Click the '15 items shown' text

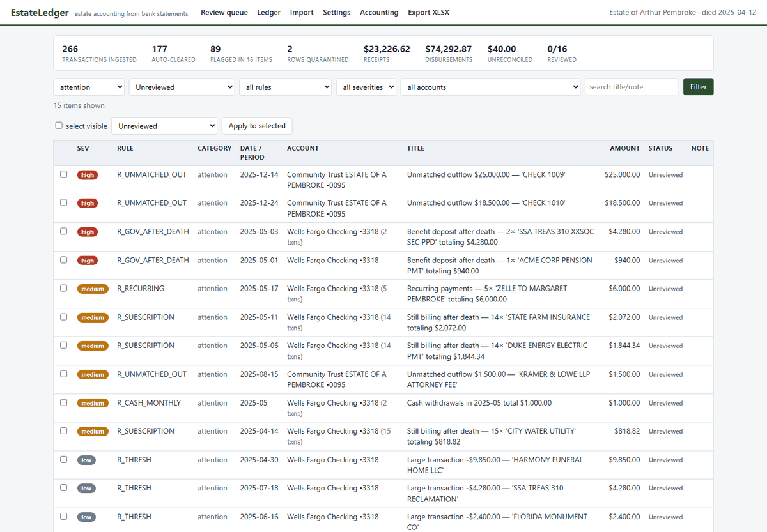[79, 105]
